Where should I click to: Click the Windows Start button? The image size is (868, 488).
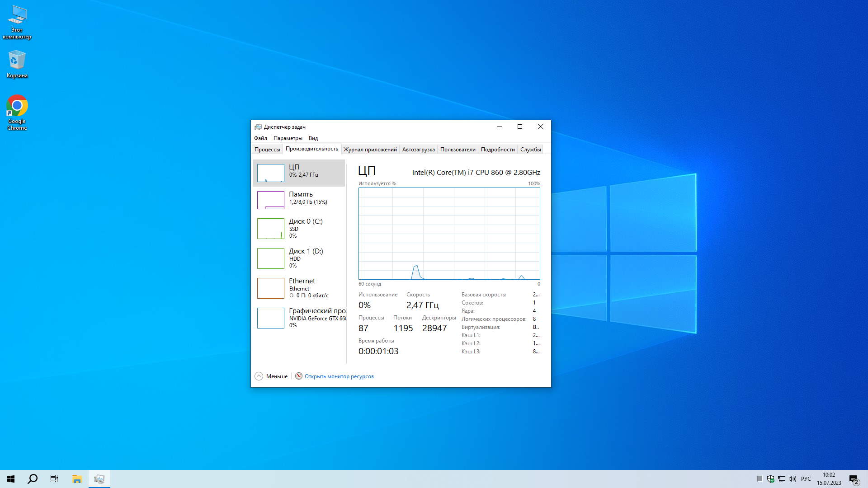(11, 479)
